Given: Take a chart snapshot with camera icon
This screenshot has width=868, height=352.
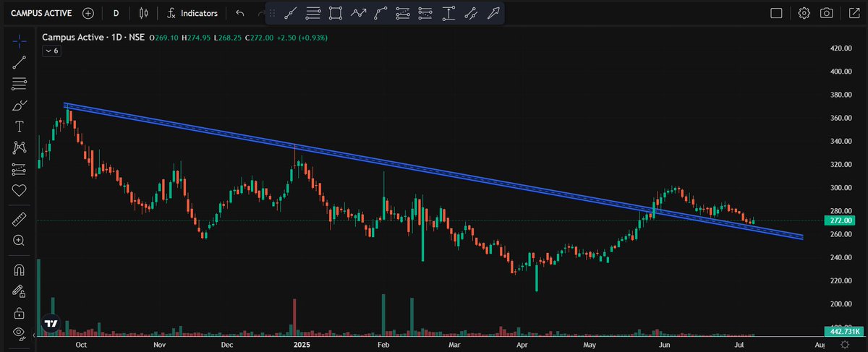Looking at the screenshot, I should click(x=827, y=13).
